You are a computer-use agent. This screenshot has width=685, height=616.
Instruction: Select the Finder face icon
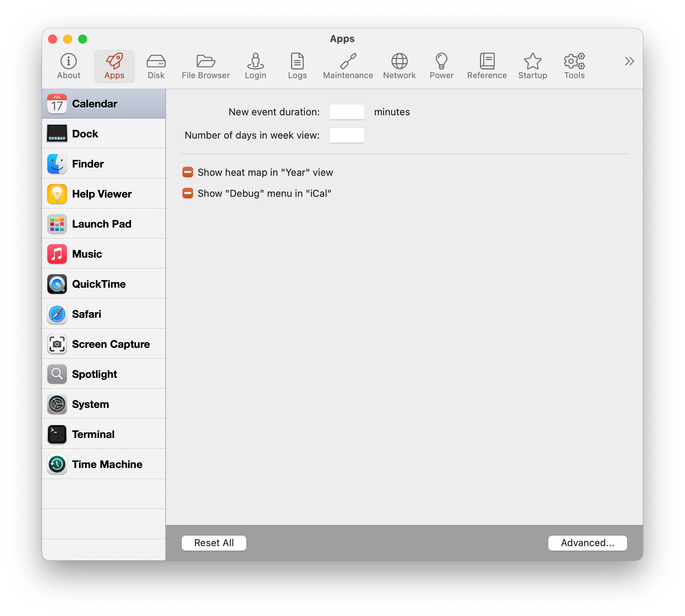click(57, 164)
